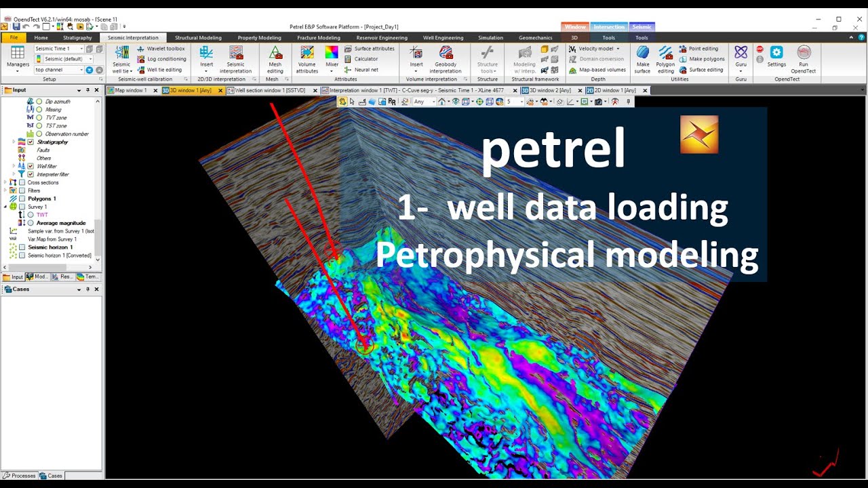Toggle Well filter checkbox
The height and width of the screenshot is (488, 868).
point(31,166)
